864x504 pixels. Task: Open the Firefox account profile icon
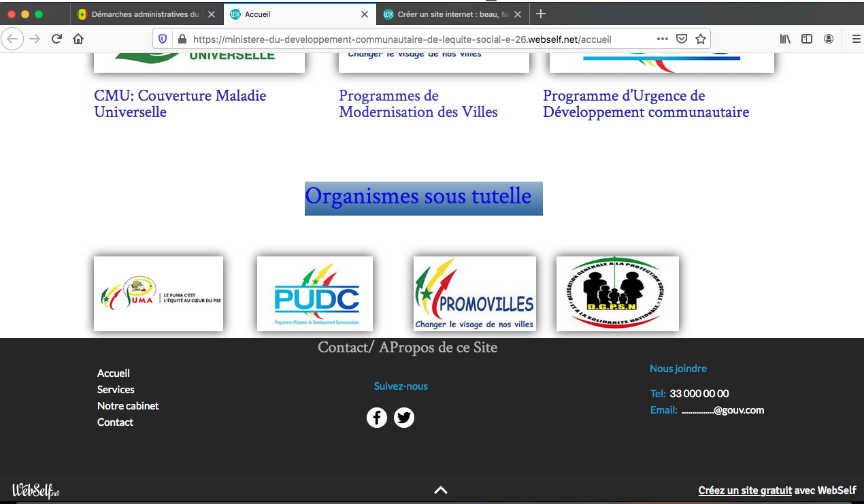[829, 39]
